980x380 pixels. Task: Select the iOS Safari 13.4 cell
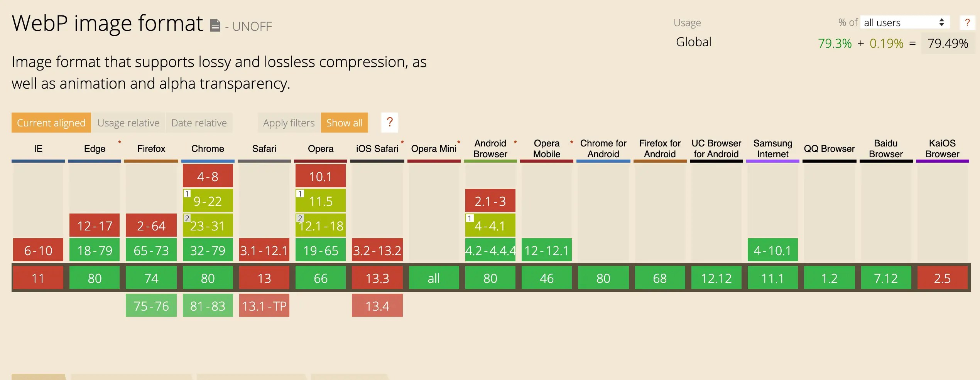pos(377,306)
